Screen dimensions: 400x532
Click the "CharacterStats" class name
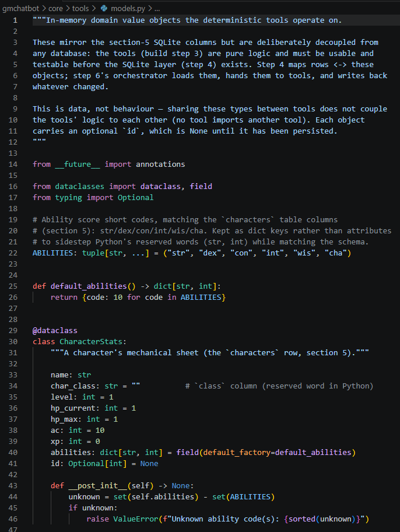pyautogui.click(x=91, y=342)
